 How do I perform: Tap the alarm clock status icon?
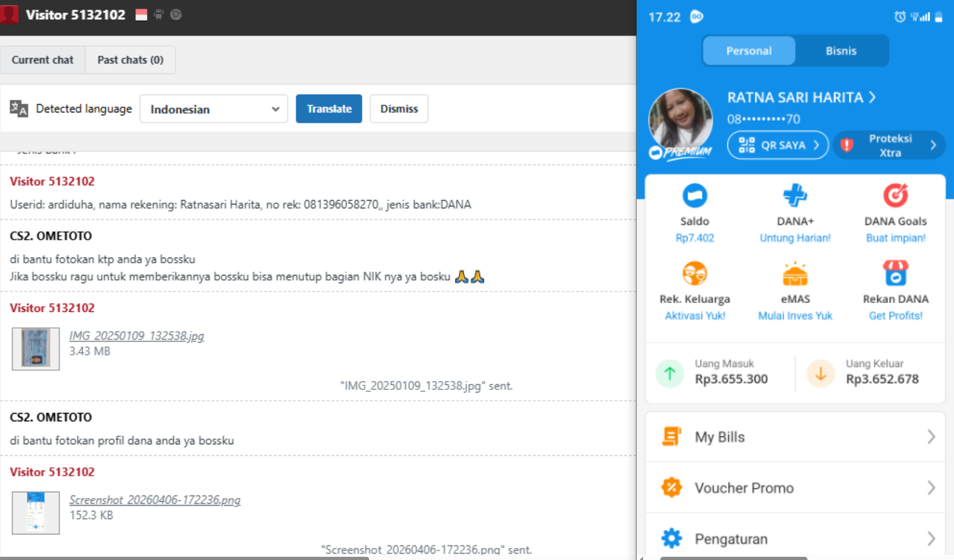(900, 17)
